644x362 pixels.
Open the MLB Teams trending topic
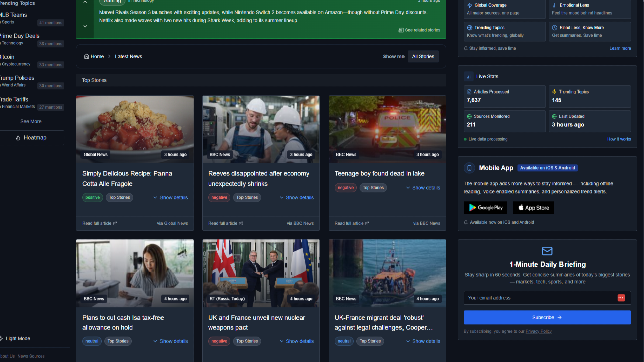click(x=32, y=18)
